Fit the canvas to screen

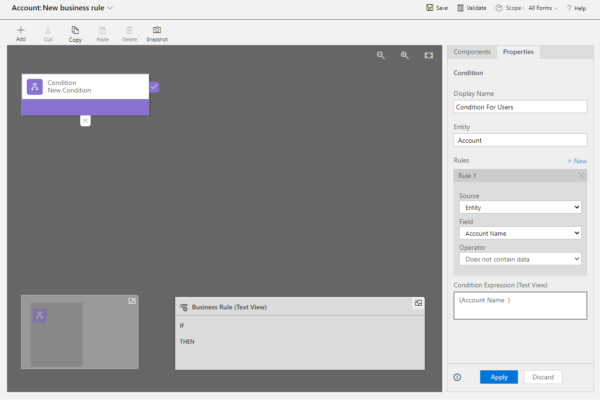tap(429, 55)
